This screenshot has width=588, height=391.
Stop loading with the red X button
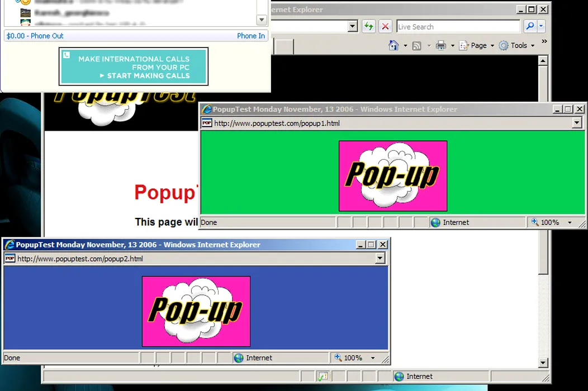(x=385, y=26)
